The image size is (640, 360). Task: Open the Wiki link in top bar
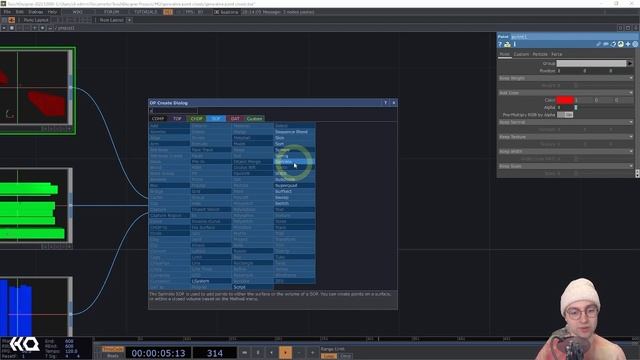(x=78, y=12)
